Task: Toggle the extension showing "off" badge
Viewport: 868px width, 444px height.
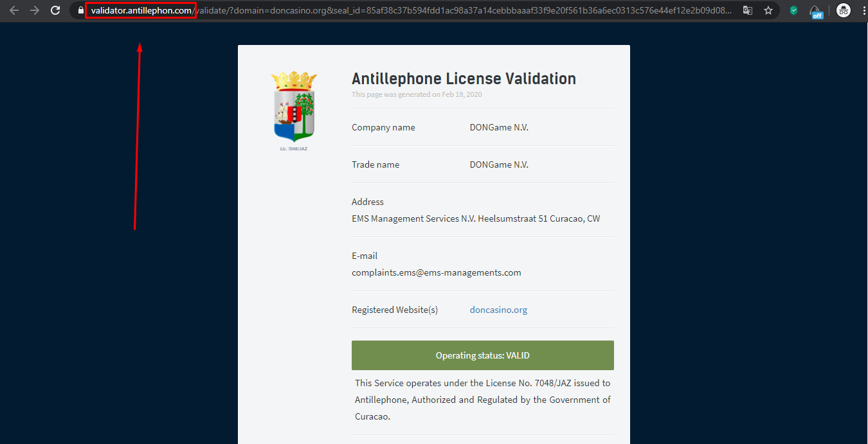Action: [816, 11]
